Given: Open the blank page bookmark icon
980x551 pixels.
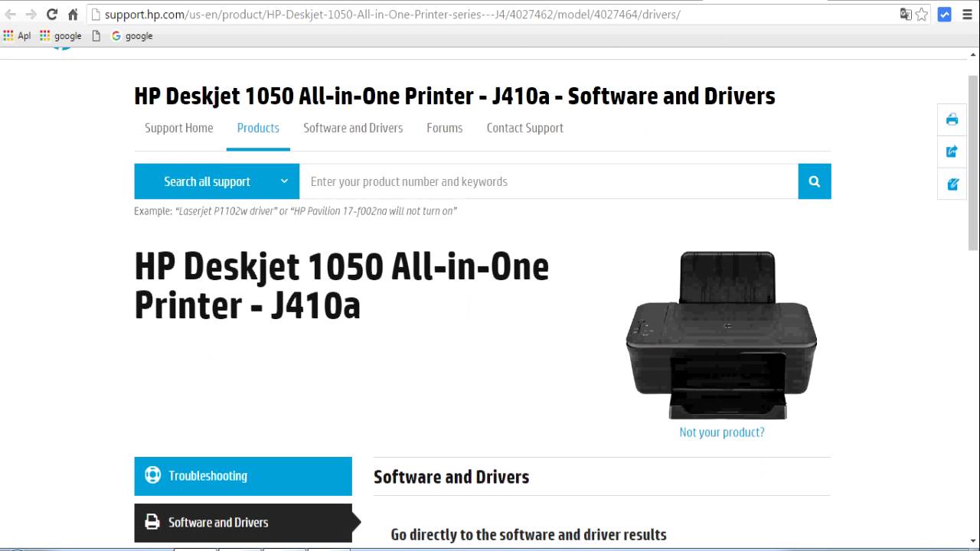Looking at the screenshot, I should coord(96,36).
